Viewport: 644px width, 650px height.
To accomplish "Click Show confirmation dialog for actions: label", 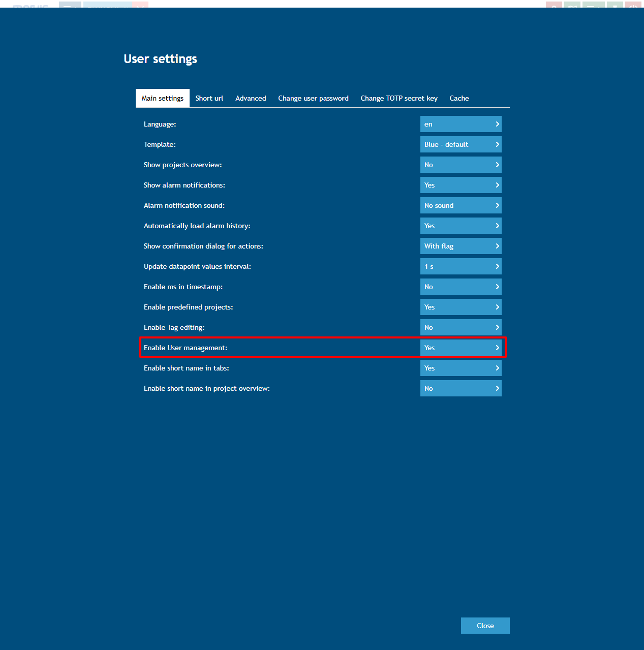I will point(203,246).
